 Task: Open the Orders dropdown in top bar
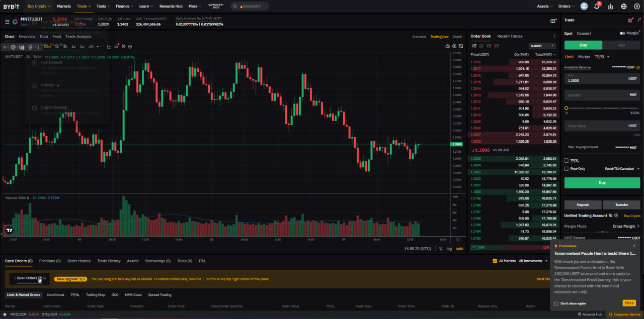click(x=566, y=7)
